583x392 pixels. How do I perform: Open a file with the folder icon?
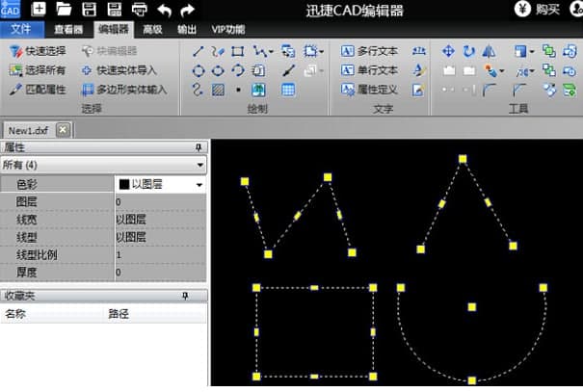pyautogui.click(x=64, y=10)
